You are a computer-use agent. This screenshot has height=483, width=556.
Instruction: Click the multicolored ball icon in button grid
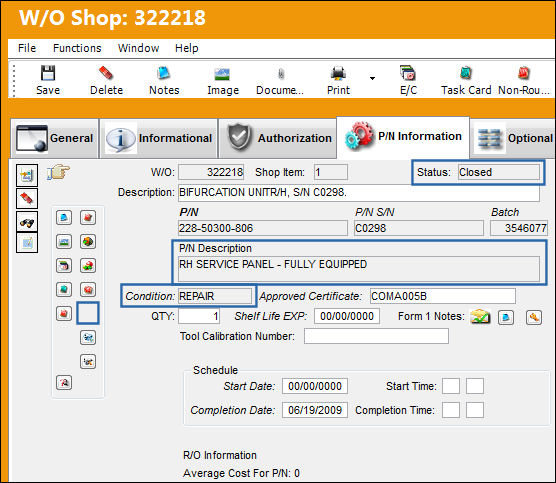click(88, 242)
